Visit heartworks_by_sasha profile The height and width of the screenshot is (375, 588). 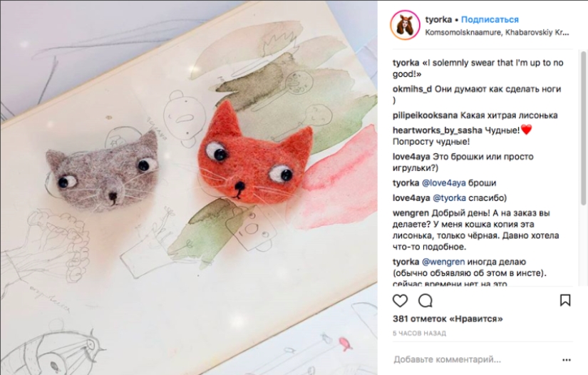tap(437, 130)
